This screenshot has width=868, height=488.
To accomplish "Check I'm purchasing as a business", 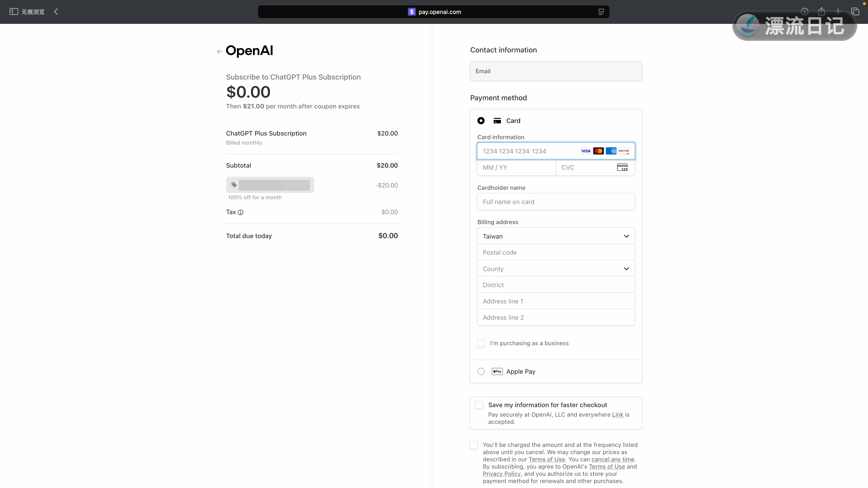I will click(x=481, y=343).
